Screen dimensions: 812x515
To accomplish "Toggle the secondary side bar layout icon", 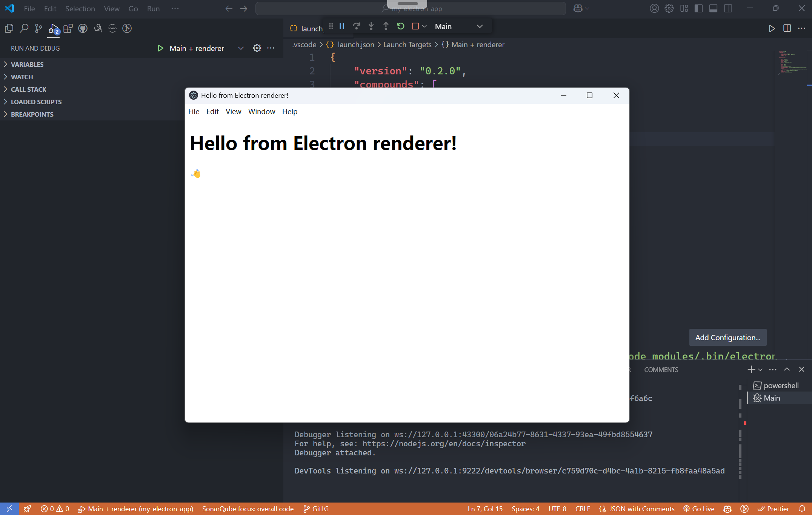I will 728,8.
